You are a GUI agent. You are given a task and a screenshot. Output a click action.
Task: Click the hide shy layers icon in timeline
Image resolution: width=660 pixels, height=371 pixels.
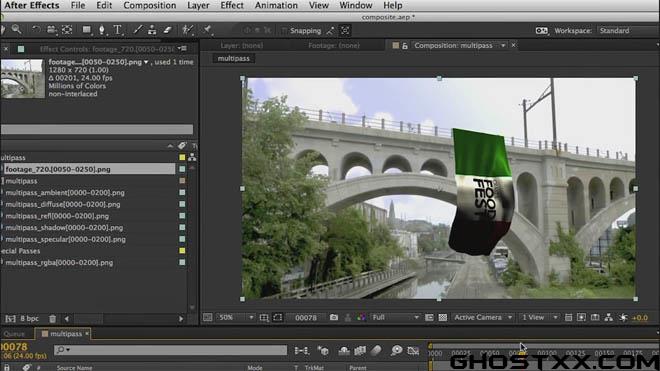[344, 350]
